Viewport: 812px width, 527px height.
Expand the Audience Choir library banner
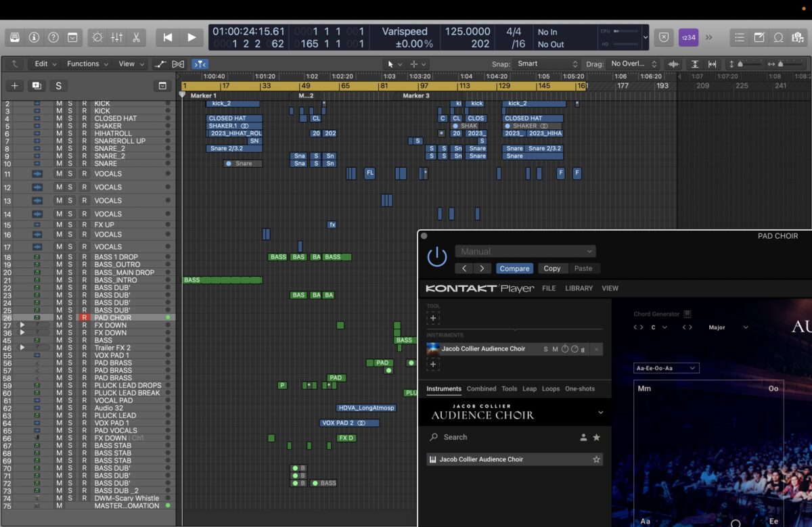[600, 413]
